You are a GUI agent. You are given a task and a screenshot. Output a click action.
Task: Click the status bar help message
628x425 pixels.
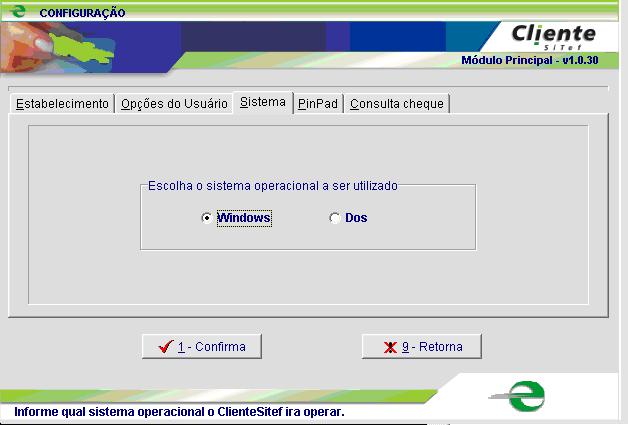point(179,411)
